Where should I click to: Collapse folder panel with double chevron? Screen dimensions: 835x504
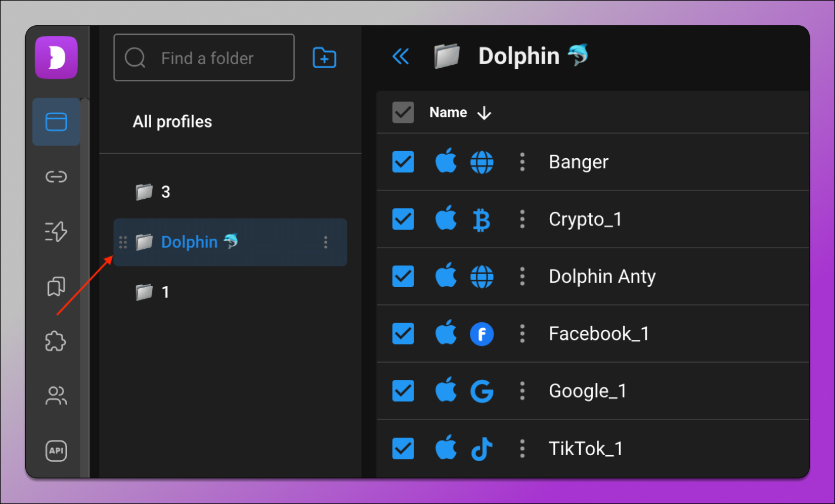pyautogui.click(x=400, y=56)
